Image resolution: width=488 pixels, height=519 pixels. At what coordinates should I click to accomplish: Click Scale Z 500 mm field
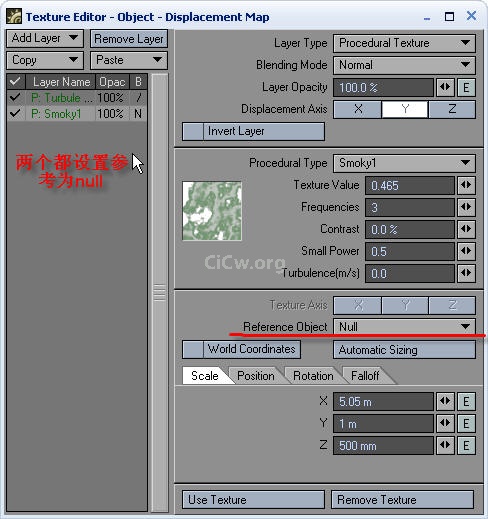[x=383, y=446]
